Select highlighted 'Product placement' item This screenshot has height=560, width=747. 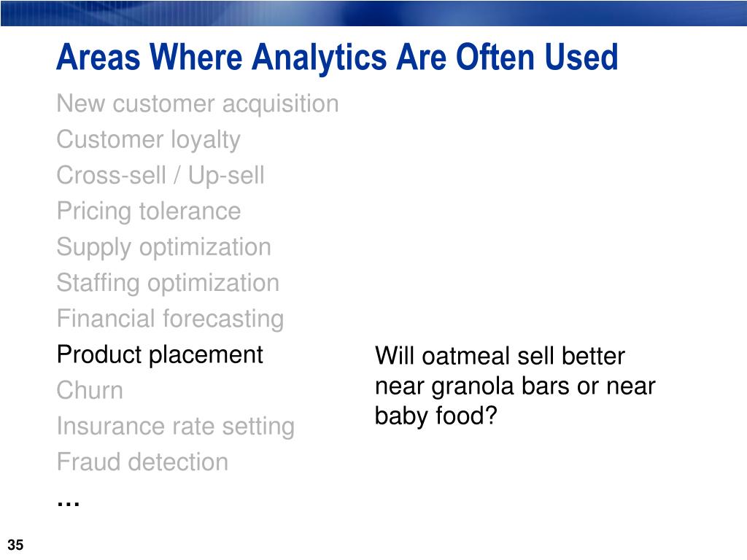[160, 355]
